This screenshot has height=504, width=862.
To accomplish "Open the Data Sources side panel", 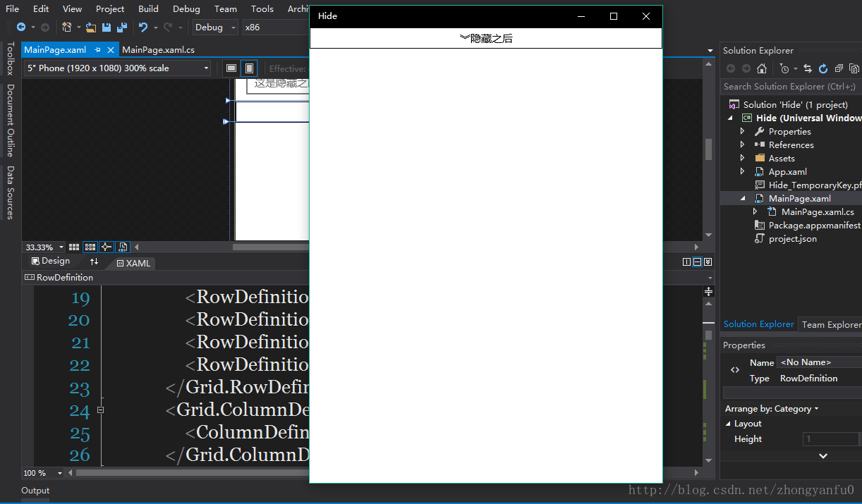I will (x=10, y=193).
